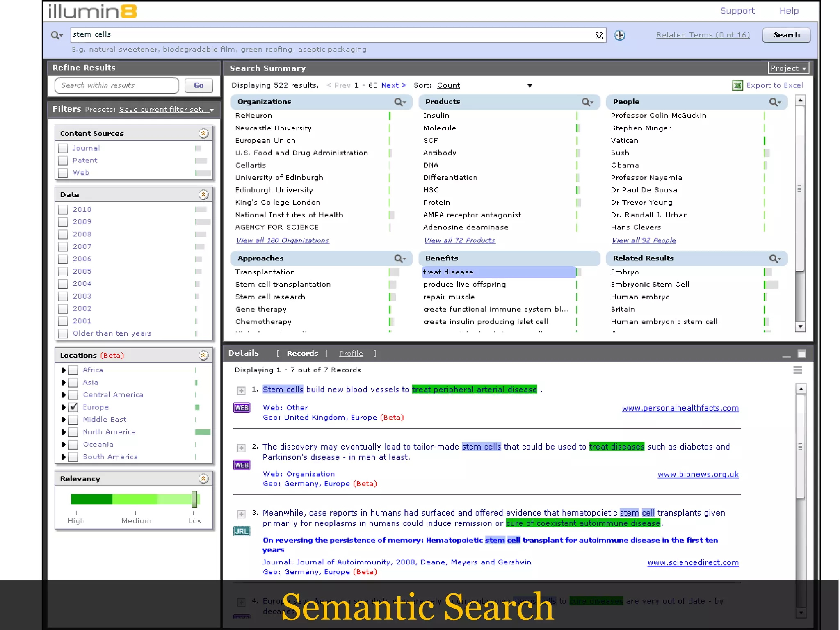
Task: Expand record 2 with the plus icon
Action: coord(241,448)
